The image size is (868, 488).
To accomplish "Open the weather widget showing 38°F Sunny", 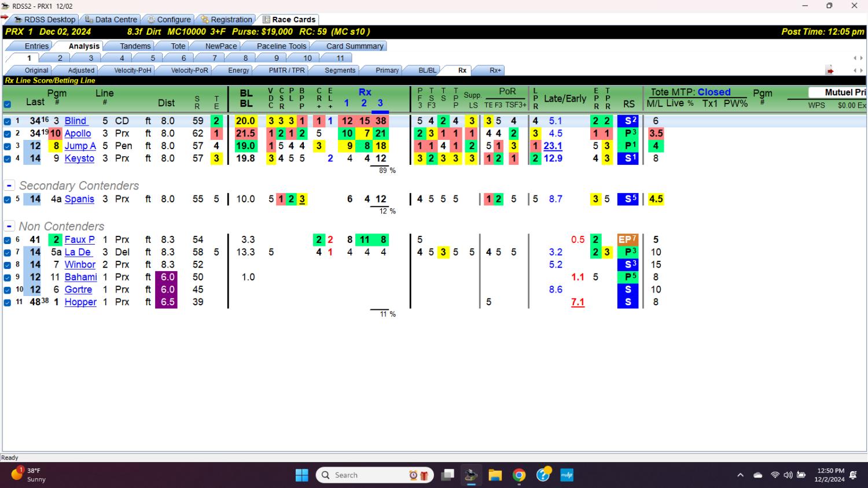I will (29, 475).
